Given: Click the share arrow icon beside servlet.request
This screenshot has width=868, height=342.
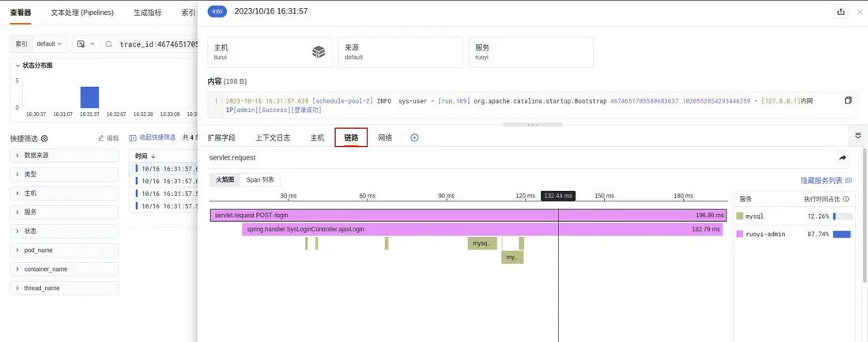Looking at the screenshot, I should (x=843, y=158).
